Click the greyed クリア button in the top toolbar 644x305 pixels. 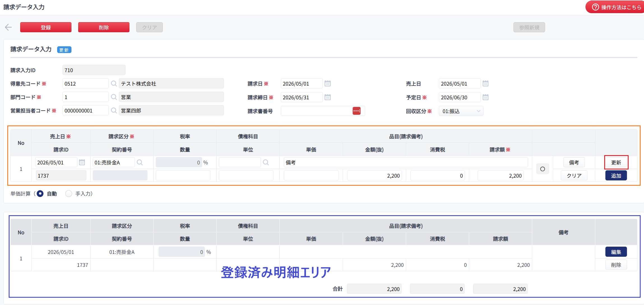149,27
